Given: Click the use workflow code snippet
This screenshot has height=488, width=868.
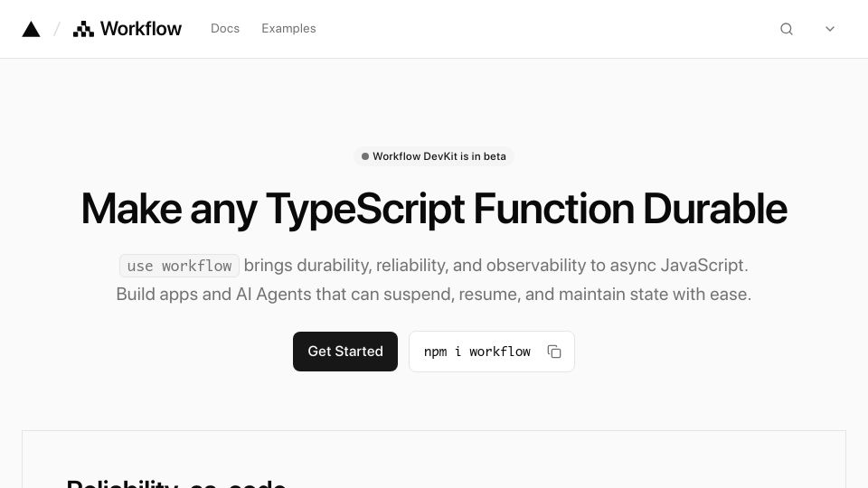Looking at the screenshot, I should (x=179, y=266).
